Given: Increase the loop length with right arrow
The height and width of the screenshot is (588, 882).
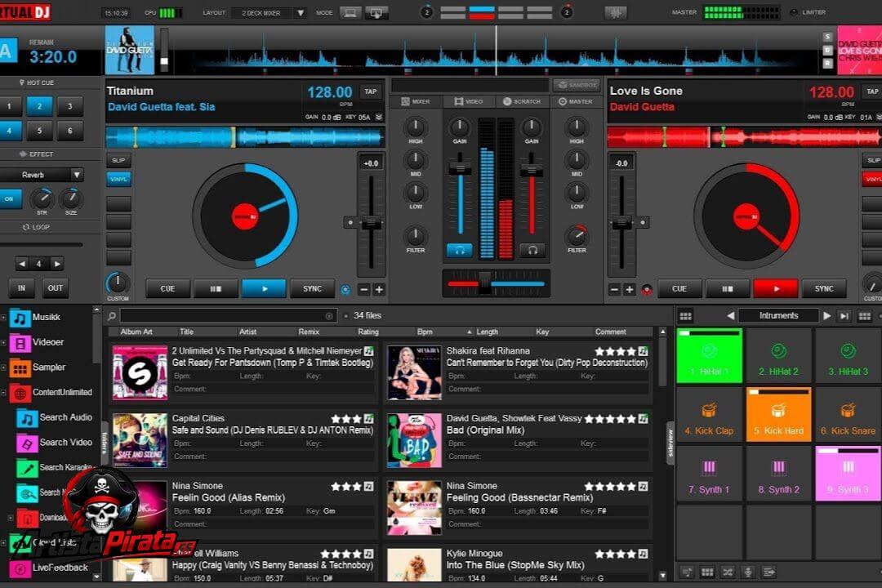Looking at the screenshot, I should coord(57,263).
